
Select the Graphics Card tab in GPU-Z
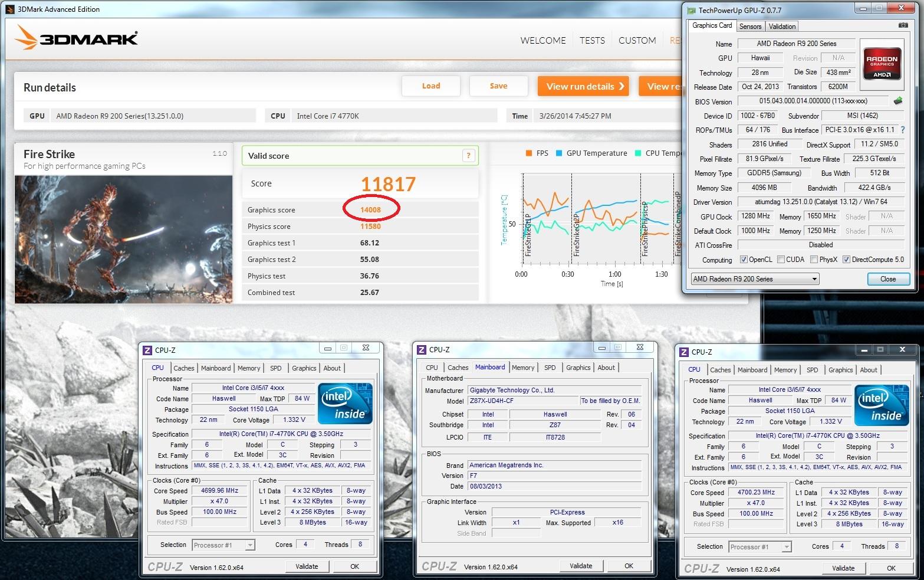coord(712,25)
